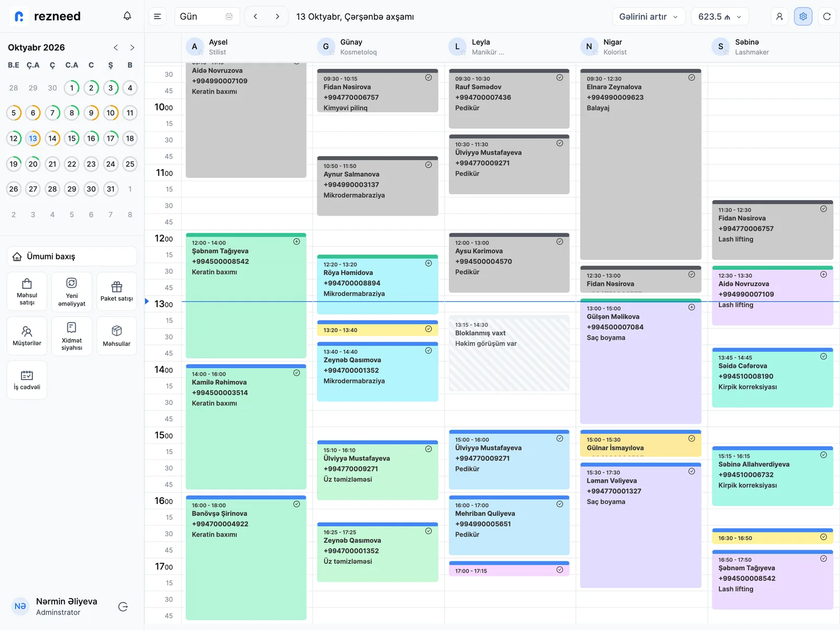Refresh the schedule view
Viewport: 840px width, 630px height.
[827, 16]
